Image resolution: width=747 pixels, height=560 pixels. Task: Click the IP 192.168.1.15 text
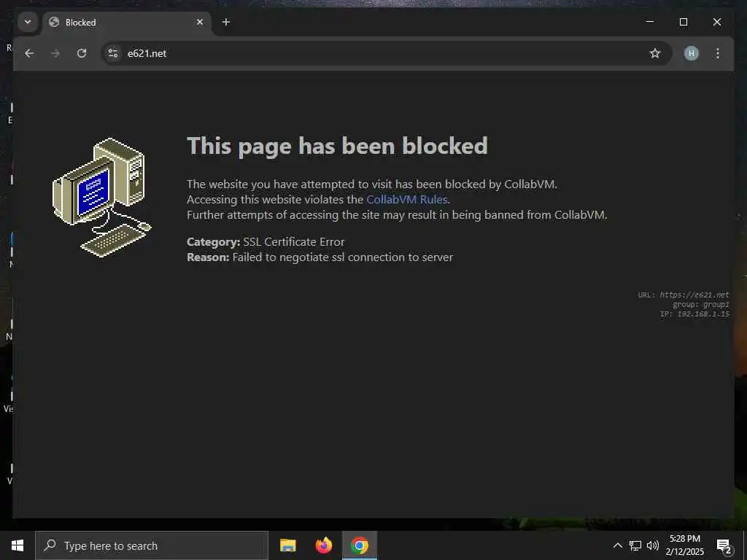coord(694,314)
